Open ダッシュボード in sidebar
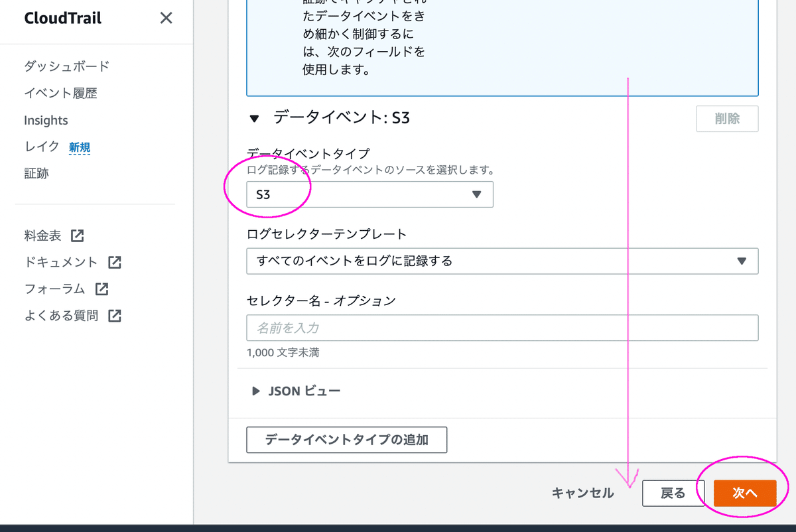The width and height of the screenshot is (796, 532). 67,66
